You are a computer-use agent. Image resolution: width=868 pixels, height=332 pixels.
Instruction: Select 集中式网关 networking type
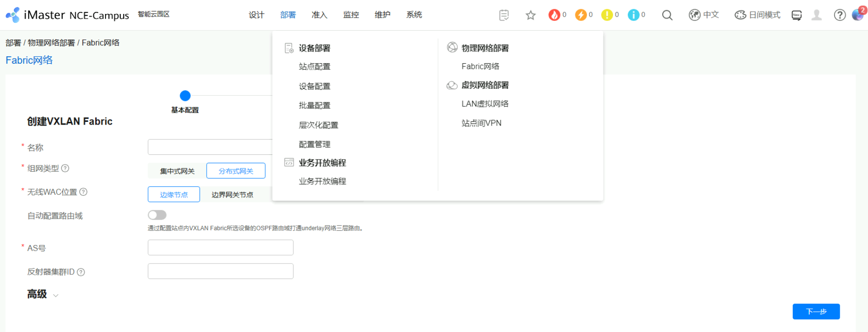(177, 171)
